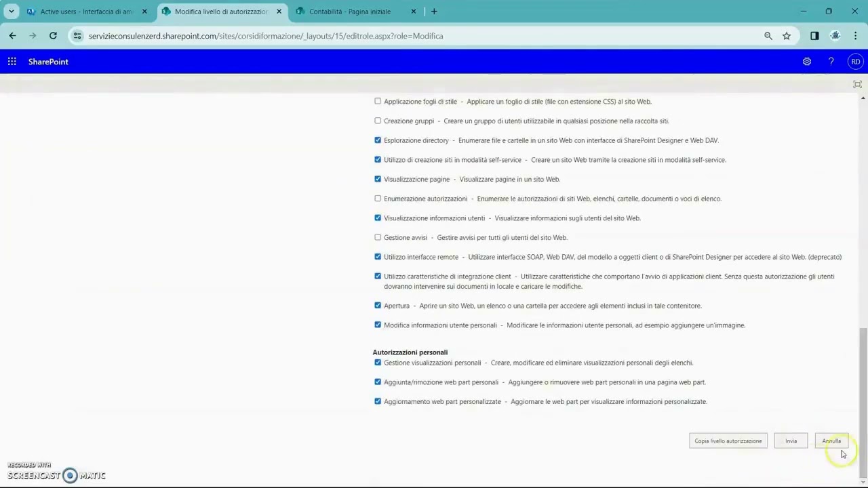Image resolution: width=868 pixels, height=488 pixels.
Task: Close the Contabilità tab
Action: 414,12
